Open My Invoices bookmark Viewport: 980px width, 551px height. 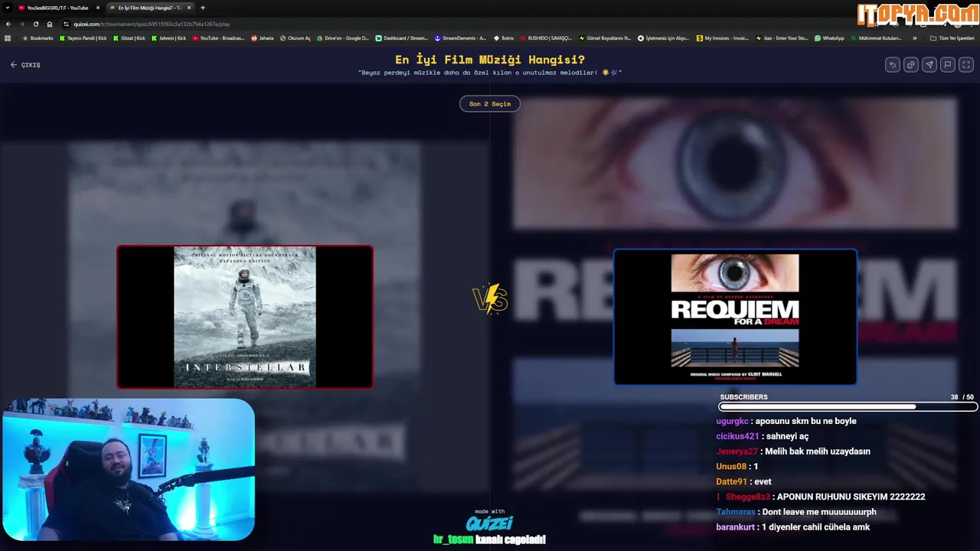click(x=723, y=37)
